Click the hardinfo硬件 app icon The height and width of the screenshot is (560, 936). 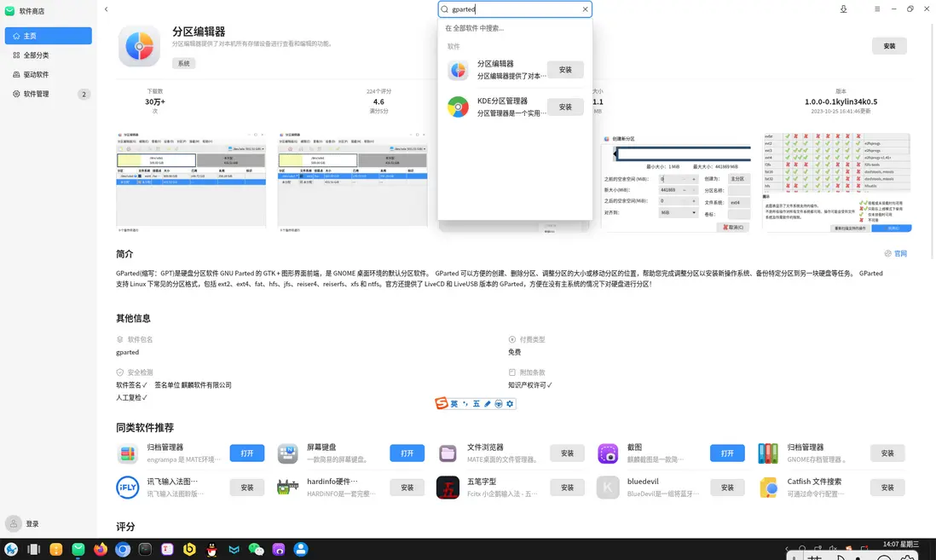pos(287,488)
